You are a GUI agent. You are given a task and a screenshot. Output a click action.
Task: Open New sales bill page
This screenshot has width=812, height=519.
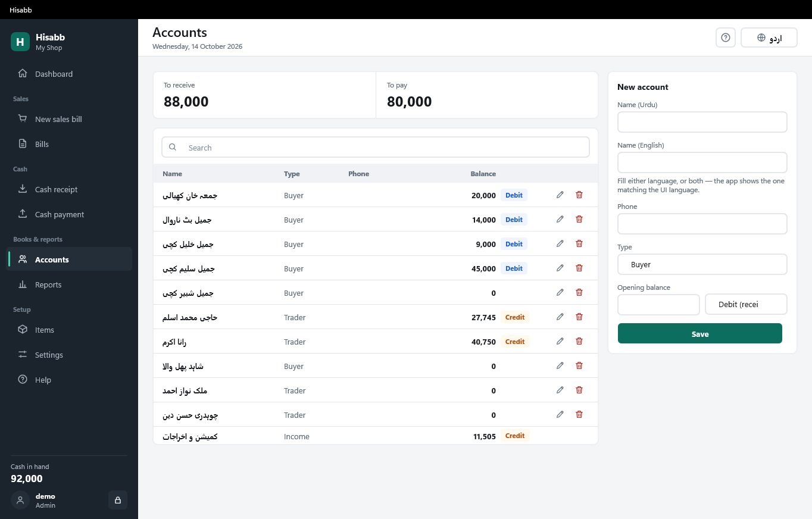click(69, 119)
